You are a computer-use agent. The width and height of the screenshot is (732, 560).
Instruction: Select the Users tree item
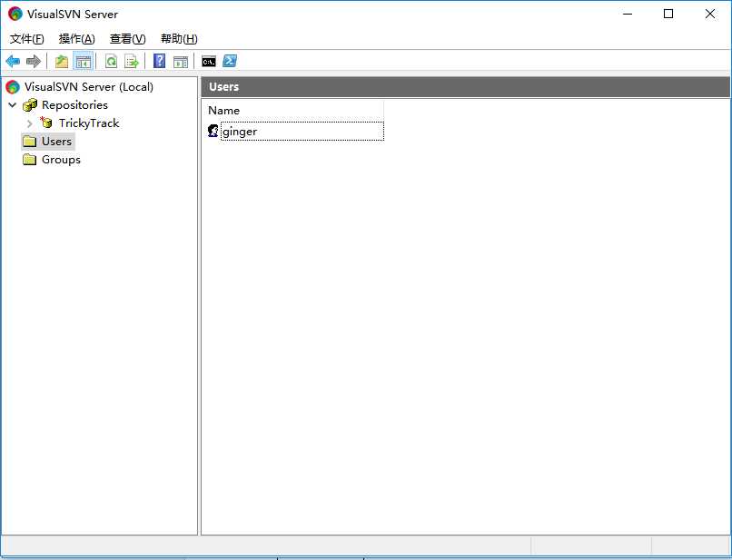click(x=56, y=141)
